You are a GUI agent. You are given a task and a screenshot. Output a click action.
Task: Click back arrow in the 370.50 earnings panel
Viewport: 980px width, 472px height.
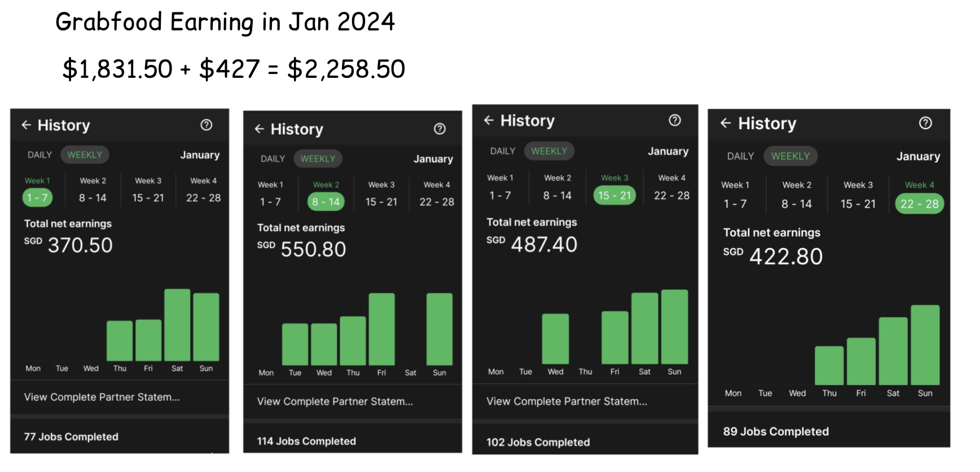coord(26,125)
